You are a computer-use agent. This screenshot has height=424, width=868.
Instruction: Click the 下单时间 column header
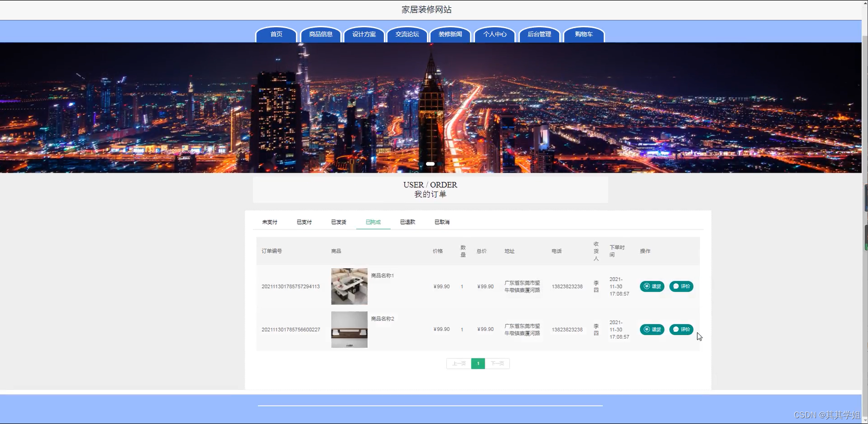617,251
